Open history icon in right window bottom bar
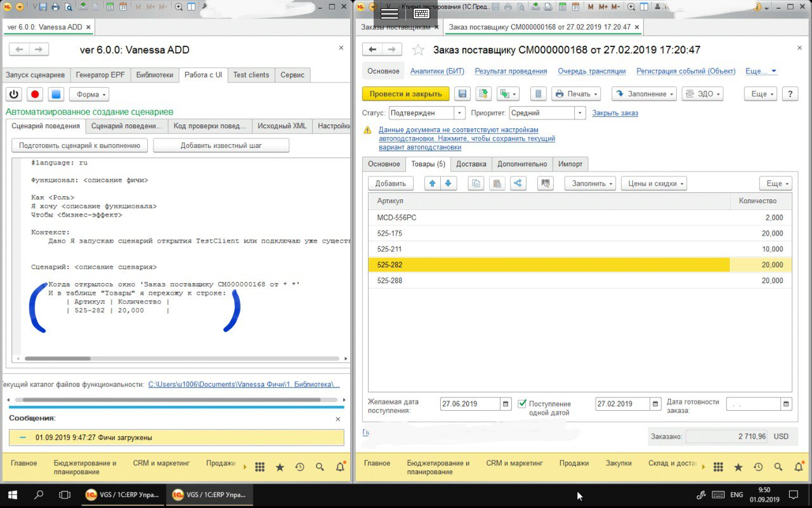The image size is (812, 508). (x=758, y=467)
